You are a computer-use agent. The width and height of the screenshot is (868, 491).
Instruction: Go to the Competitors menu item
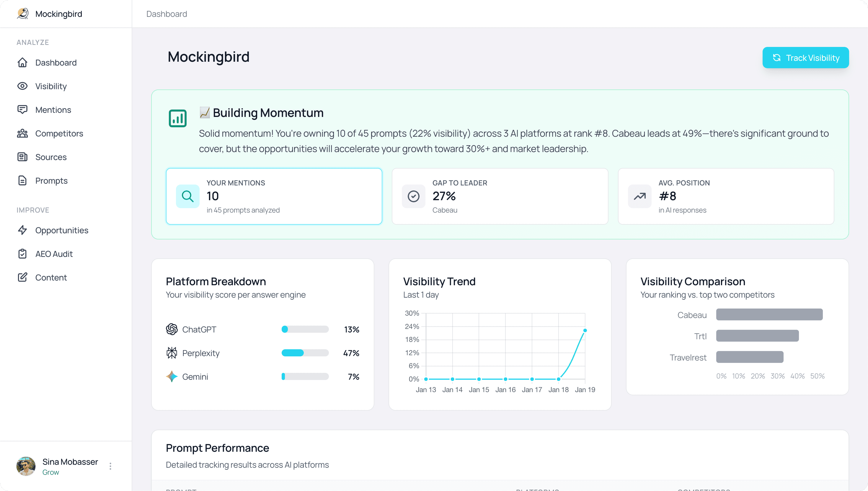59,133
